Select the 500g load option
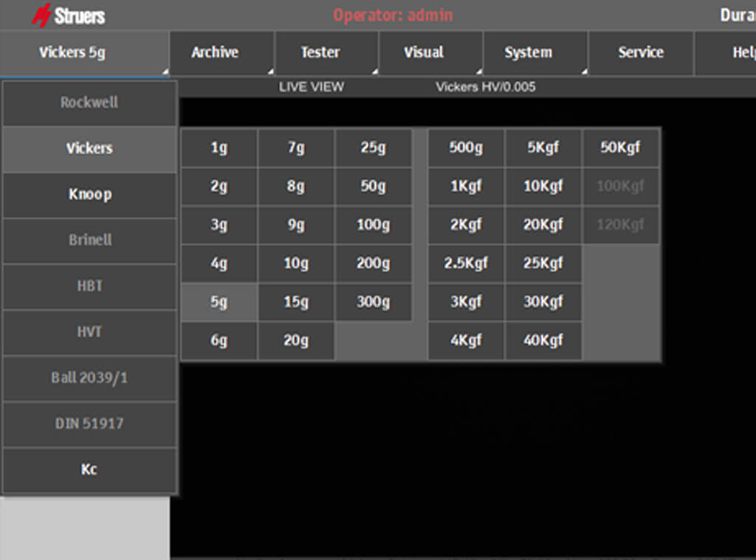 pos(466,148)
